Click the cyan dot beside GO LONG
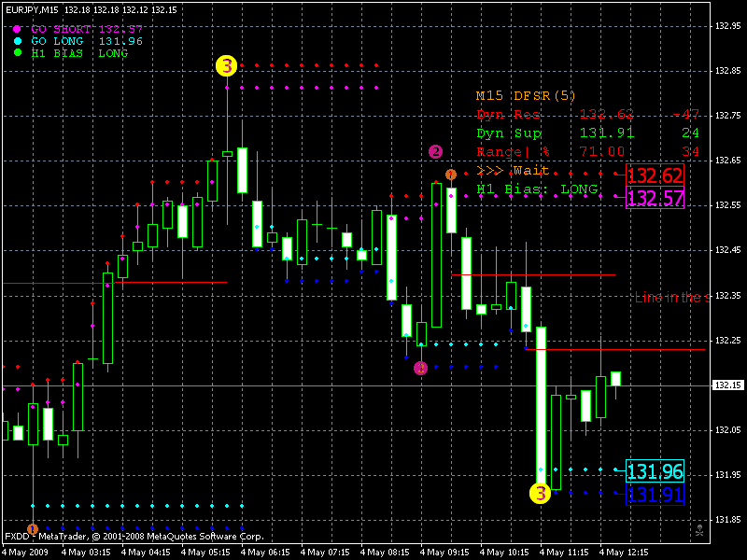747x560 pixels. tap(17, 41)
